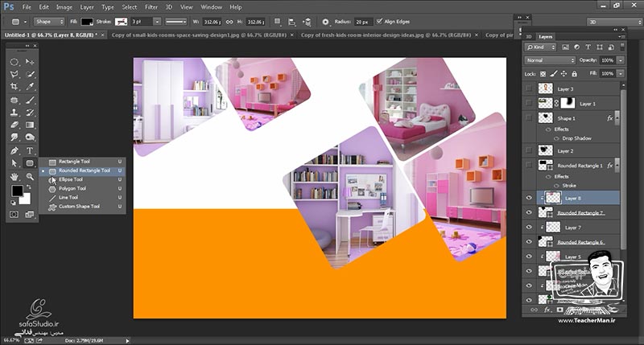Select the Zoom magnifier tool
The image size is (644, 345).
30,176
